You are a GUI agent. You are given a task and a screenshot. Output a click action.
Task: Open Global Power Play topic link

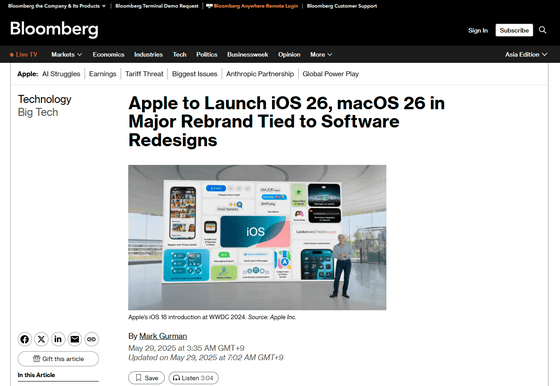coord(331,74)
